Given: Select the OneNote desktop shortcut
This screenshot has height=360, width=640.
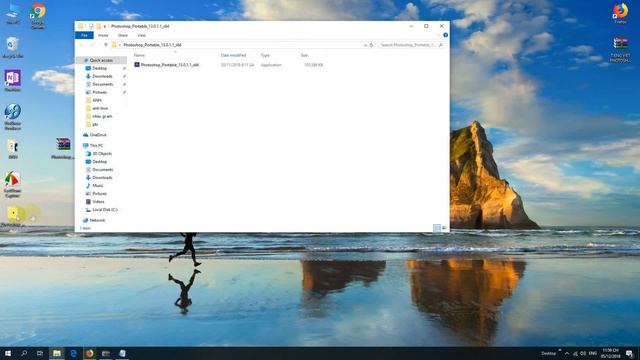Looking at the screenshot, I should pyautogui.click(x=13, y=80).
